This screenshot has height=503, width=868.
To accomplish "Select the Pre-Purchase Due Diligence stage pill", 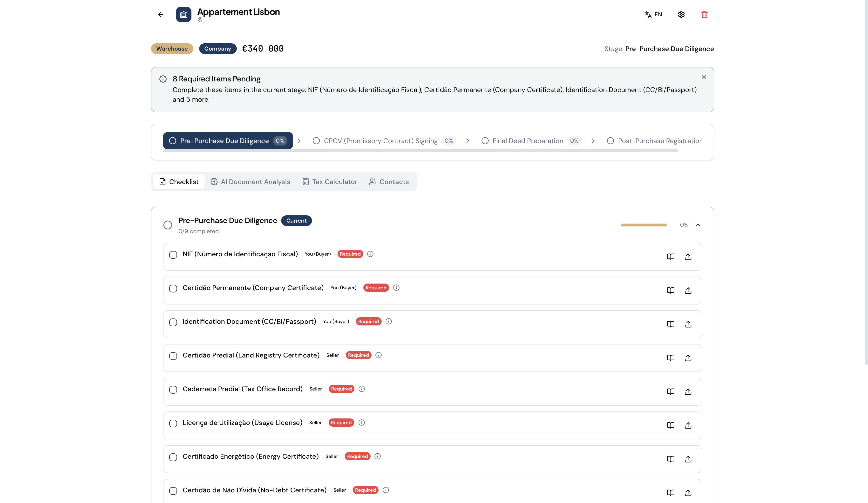I will [228, 141].
